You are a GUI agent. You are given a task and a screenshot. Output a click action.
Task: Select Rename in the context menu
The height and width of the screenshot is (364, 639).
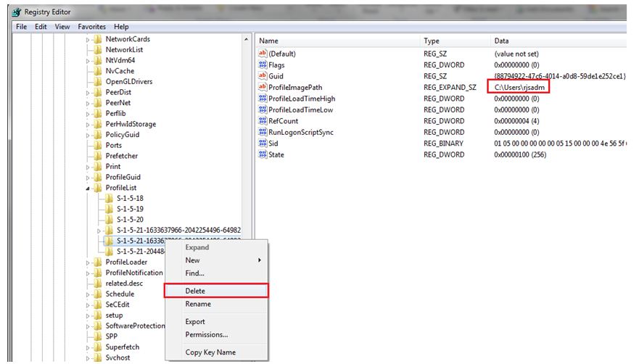(198, 304)
